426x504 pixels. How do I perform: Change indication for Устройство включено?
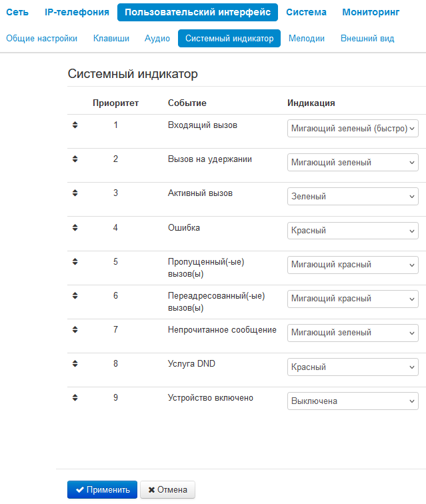[x=353, y=401]
